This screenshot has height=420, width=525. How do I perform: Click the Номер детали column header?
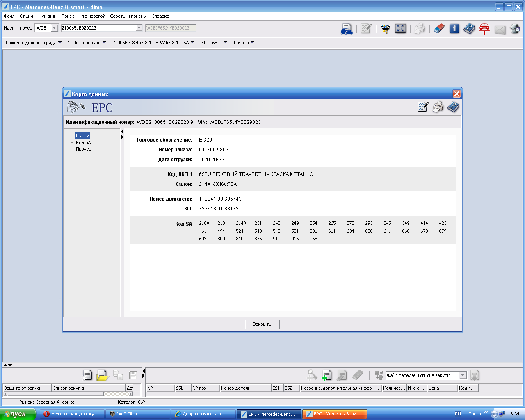(245, 388)
